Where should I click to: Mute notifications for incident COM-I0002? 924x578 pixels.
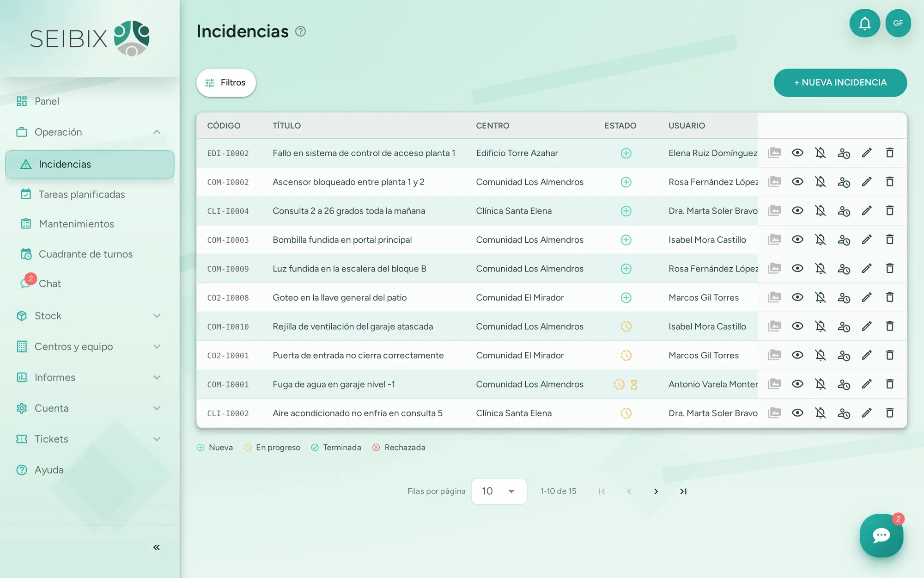click(821, 182)
